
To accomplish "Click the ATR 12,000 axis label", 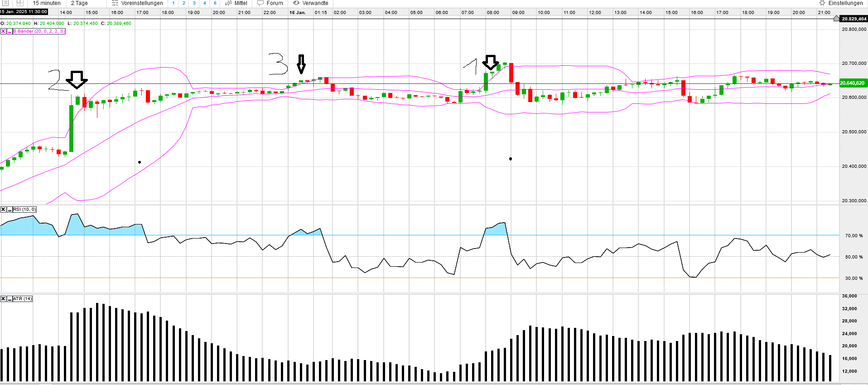I will pyautogui.click(x=849, y=371).
